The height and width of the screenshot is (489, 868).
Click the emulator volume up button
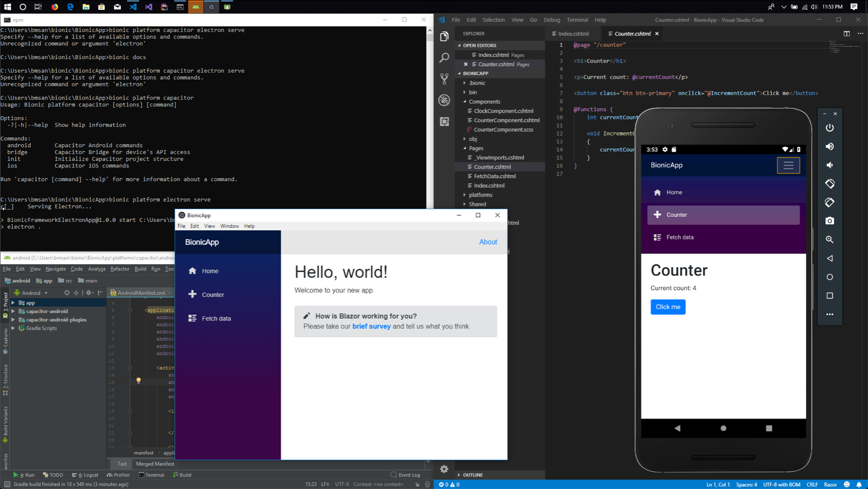coord(830,147)
